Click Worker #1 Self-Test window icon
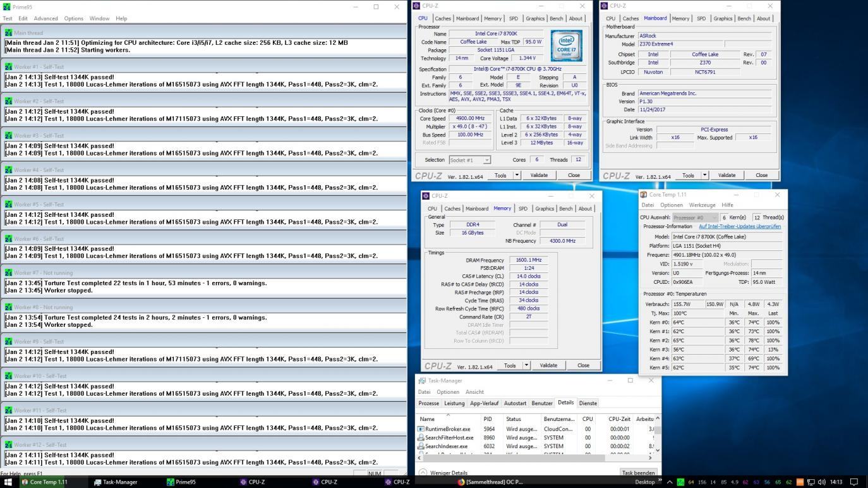This screenshot has height=488, width=868. coord(8,66)
